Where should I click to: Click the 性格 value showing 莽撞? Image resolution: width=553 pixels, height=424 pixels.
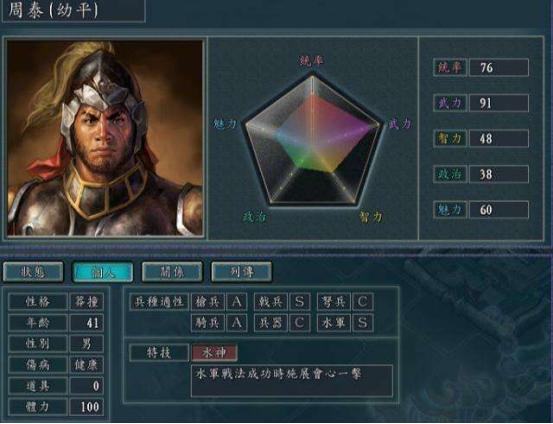87,302
